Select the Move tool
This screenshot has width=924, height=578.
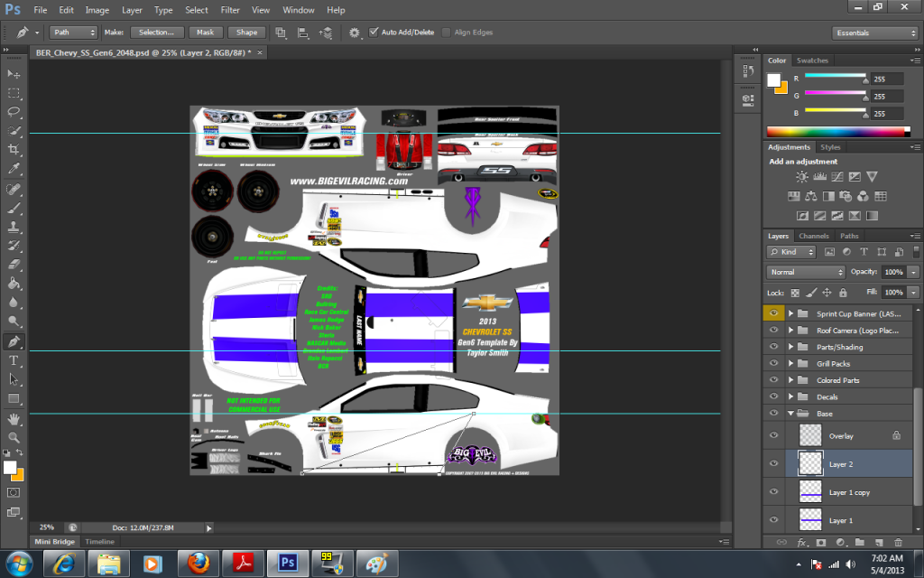[x=14, y=74]
